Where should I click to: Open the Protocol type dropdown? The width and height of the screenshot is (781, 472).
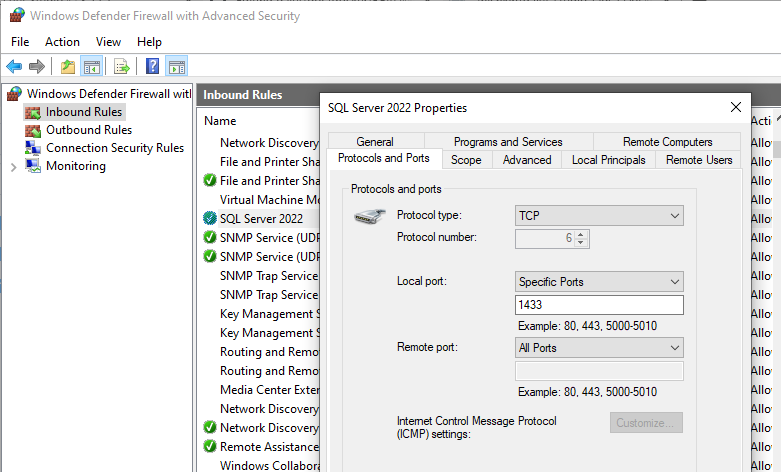coord(599,216)
